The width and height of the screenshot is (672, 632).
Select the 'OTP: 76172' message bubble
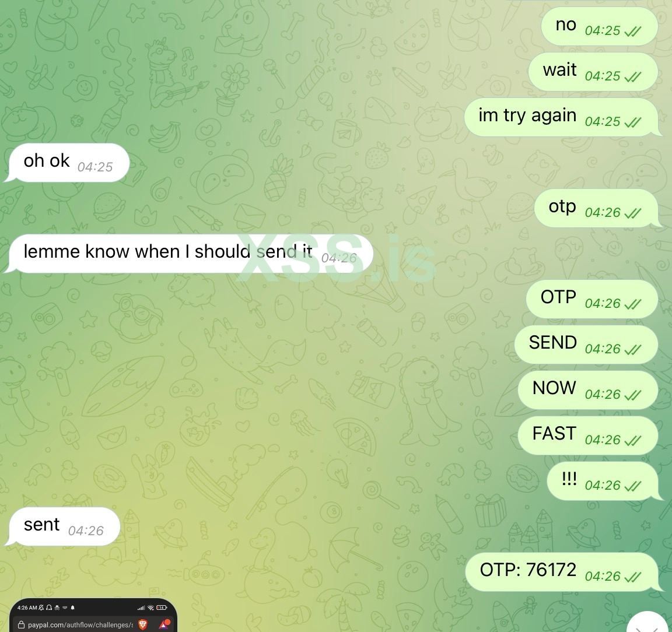[561, 572]
